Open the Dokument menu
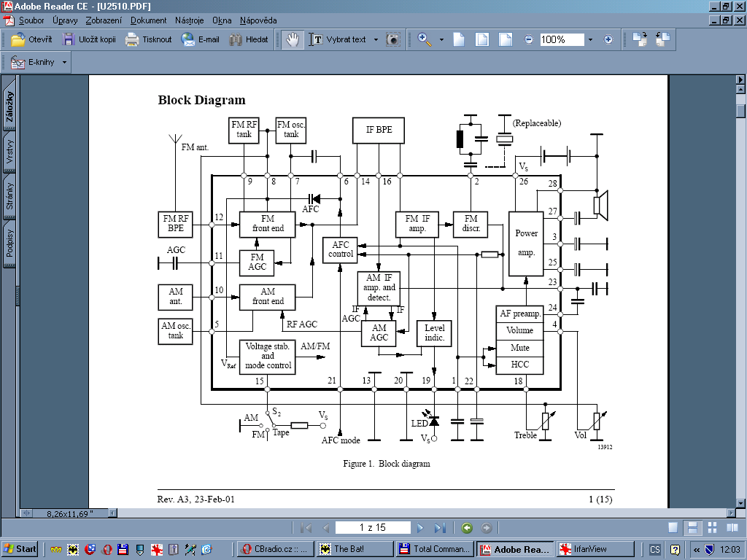Viewport: 747px width, 560px height. (x=149, y=20)
